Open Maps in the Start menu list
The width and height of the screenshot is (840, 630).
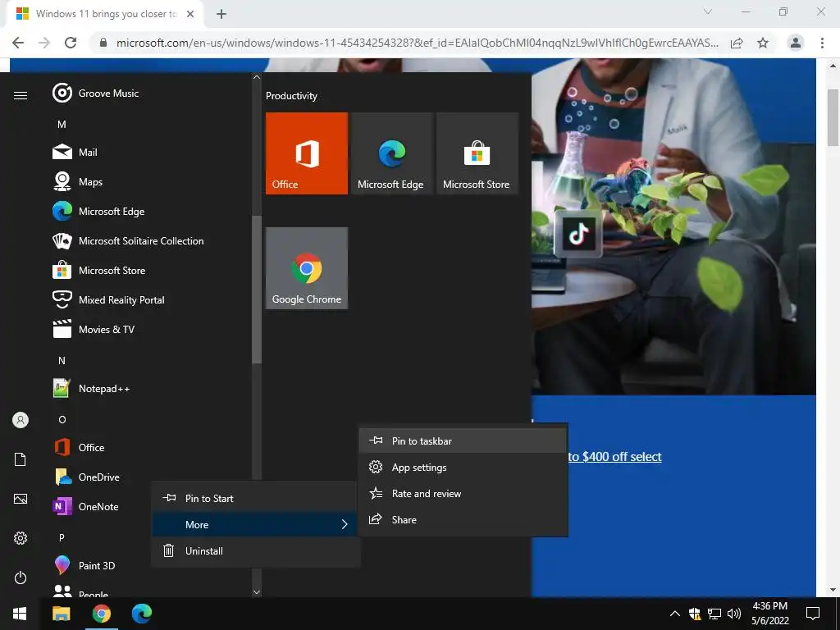click(78, 181)
